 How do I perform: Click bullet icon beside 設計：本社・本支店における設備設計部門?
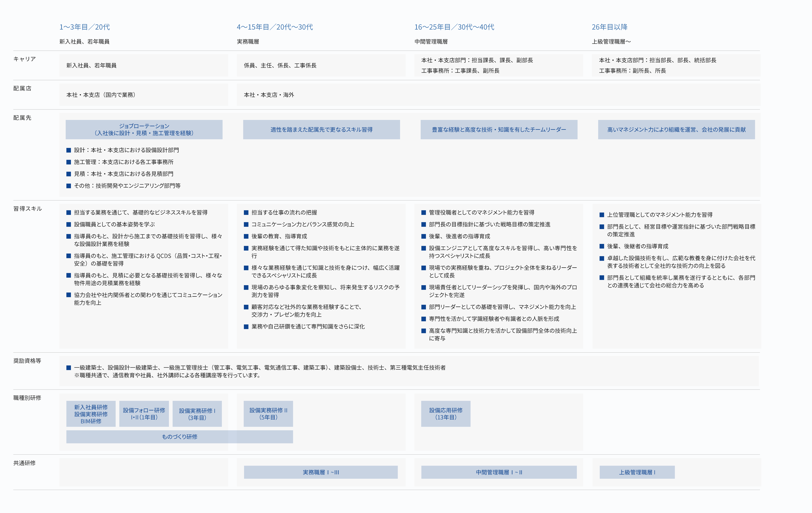pos(68,150)
